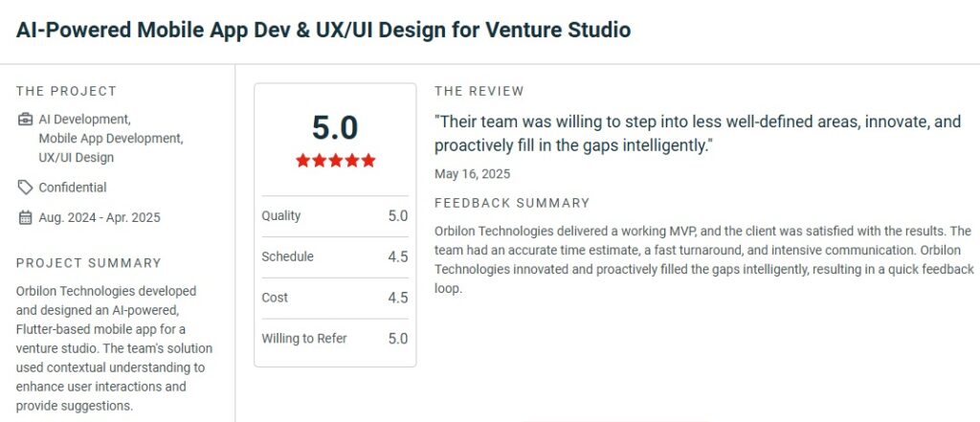The width and height of the screenshot is (980, 422).
Task: Open the review title heading
Action: tap(323, 30)
